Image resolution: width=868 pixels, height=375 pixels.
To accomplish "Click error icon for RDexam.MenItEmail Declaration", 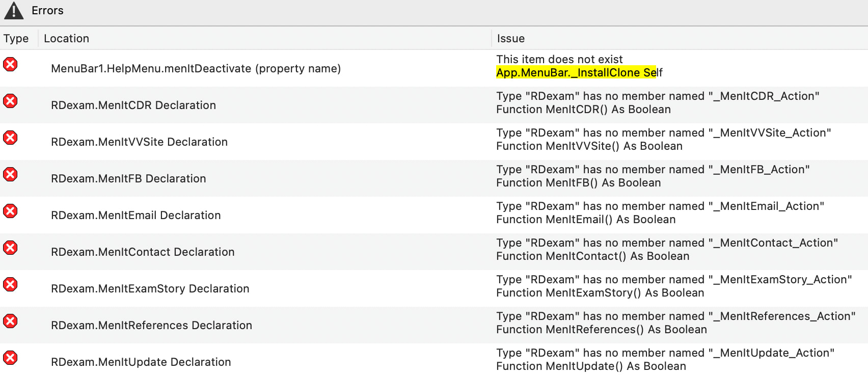I will coord(10,211).
